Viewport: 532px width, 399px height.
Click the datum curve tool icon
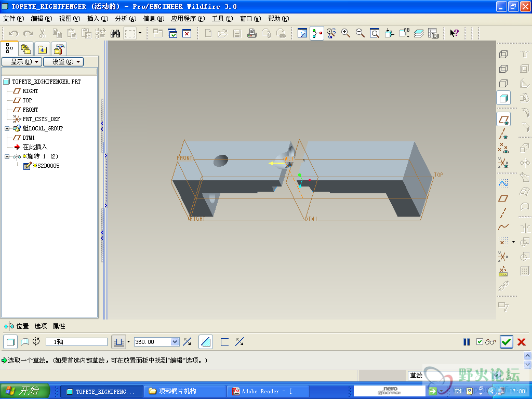[x=503, y=227]
